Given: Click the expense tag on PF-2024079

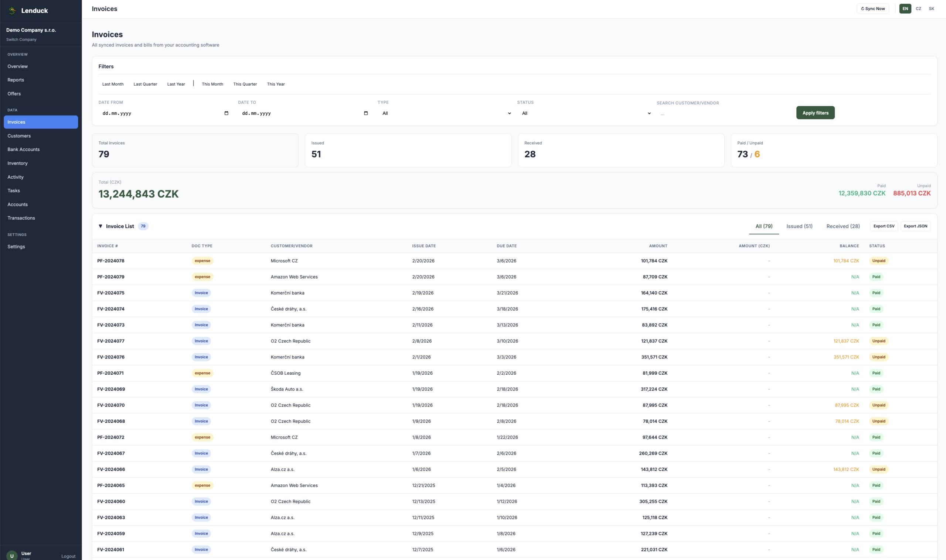Looking at the screenshot, I should pyautogui.click(x=203, y=277).
